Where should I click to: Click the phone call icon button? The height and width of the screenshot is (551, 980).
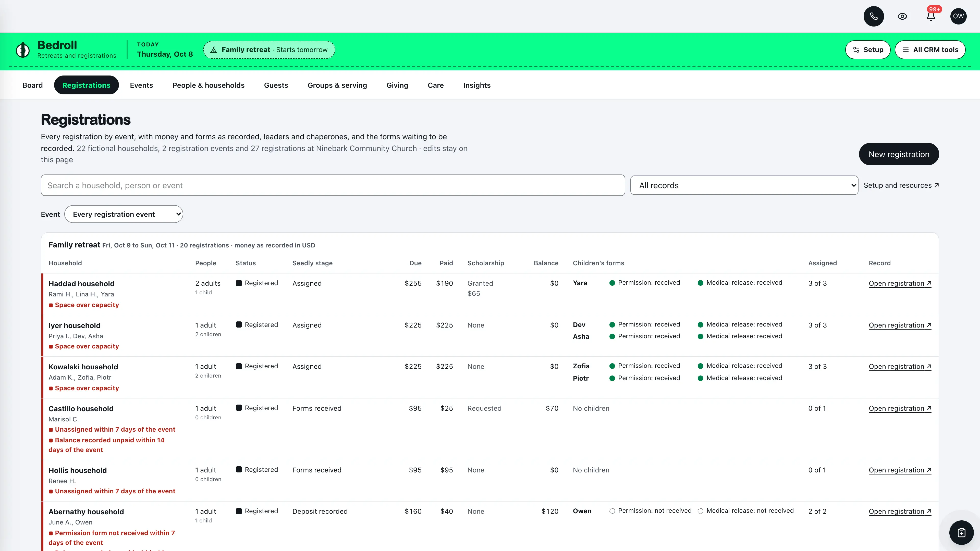(874, 16)
